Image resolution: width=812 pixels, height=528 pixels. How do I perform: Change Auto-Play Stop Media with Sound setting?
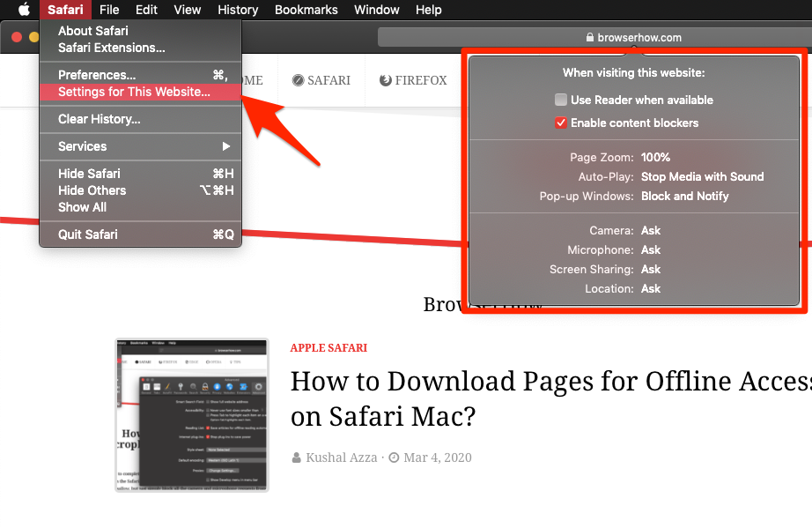click(702, 176)
